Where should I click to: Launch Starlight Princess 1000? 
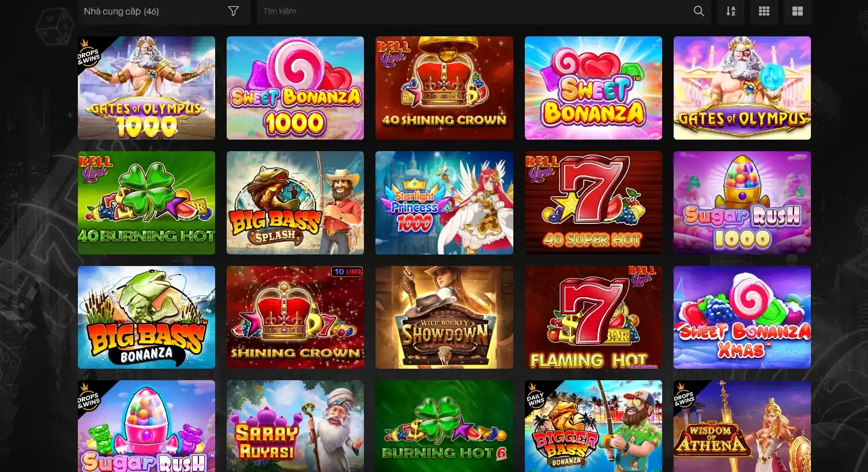pos(444,203)
